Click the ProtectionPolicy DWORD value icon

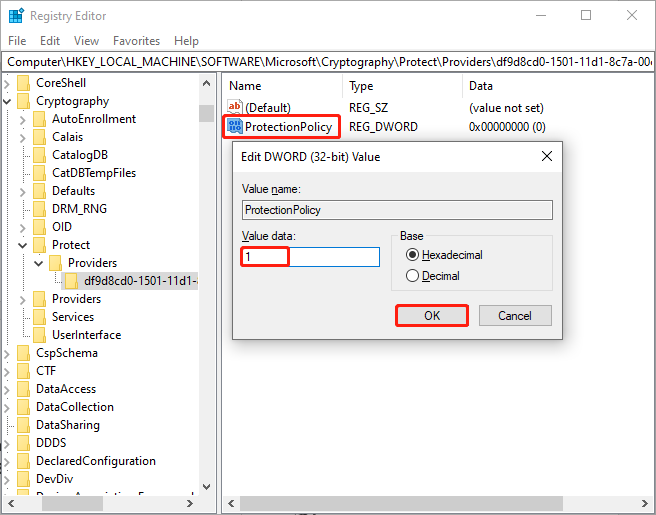click(235, 126)
